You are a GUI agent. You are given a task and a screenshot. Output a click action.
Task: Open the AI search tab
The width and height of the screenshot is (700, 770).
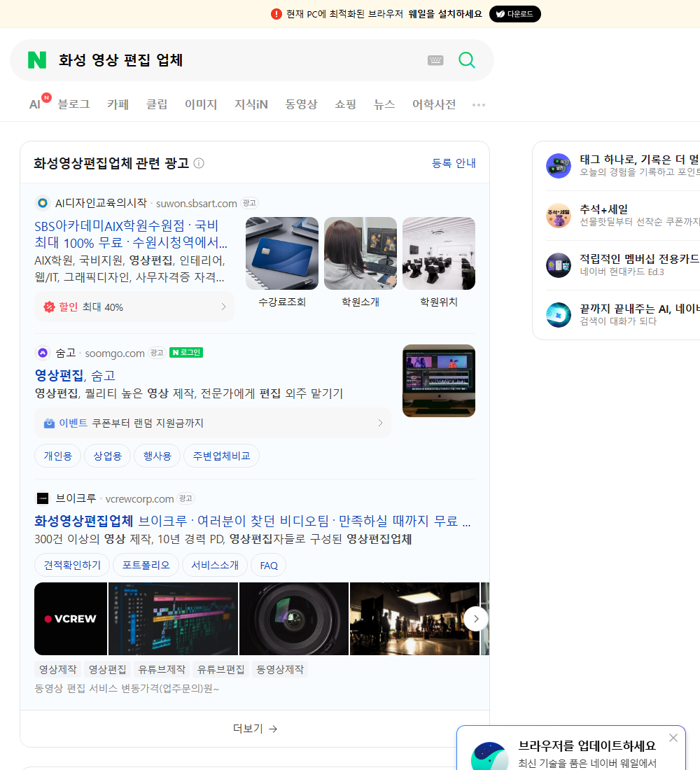[x=35, y=104]
